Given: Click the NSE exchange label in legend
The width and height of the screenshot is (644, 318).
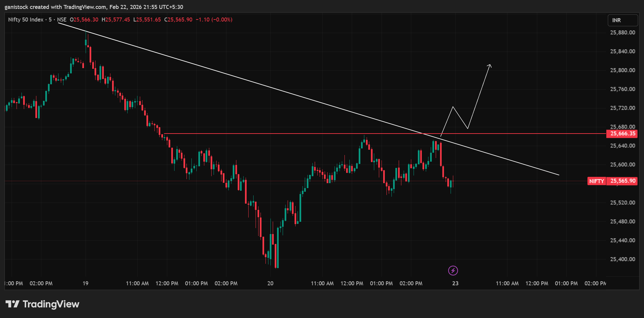Looking at the screenshot, I should (62, 20).
